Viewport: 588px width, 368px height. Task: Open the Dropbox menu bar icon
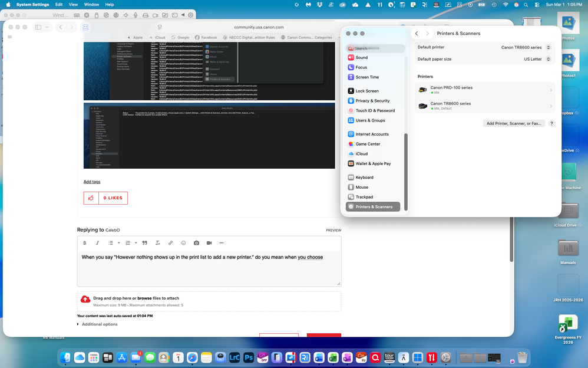(319, 5)
